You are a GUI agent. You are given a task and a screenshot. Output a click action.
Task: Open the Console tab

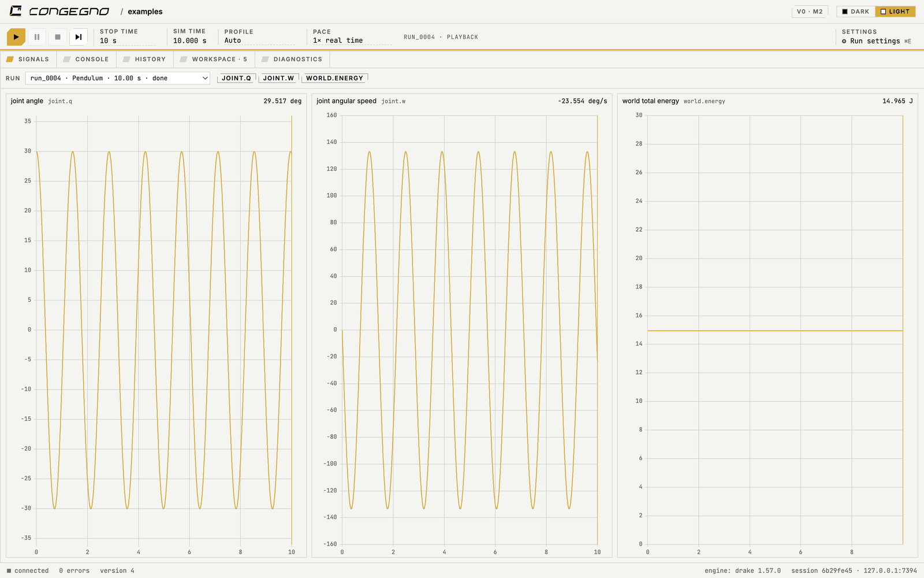pos(86,59)
